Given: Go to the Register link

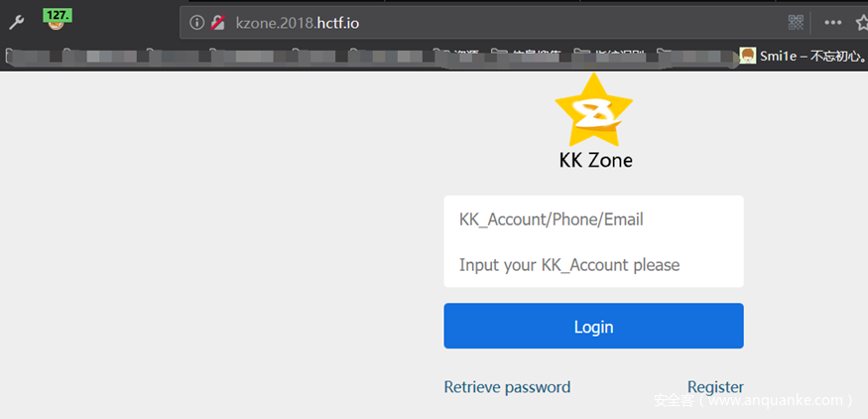Looking at the screenshot, I should click(x=715, y=387).
